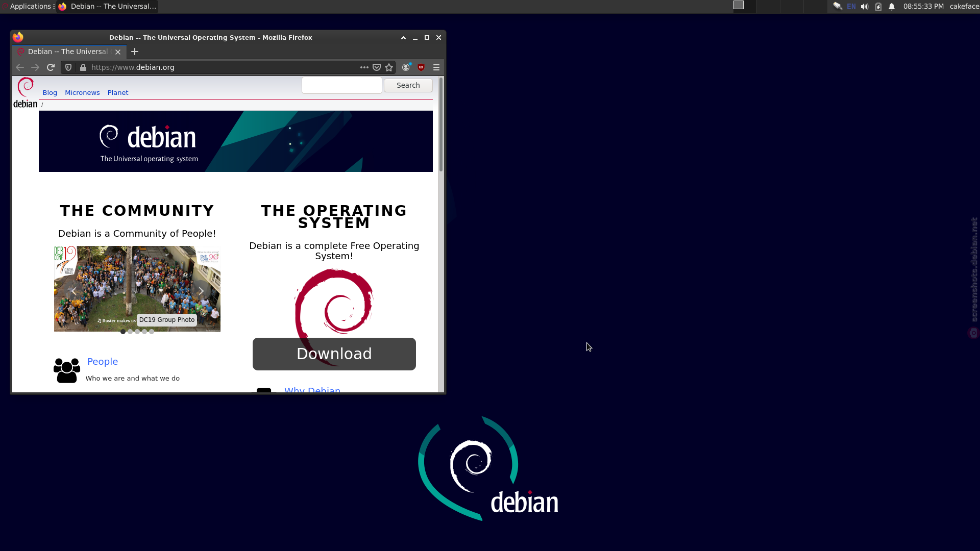Open Firefox hamburger menu
The width and height of the screenshot is (980, 551).
pos(436,67)
